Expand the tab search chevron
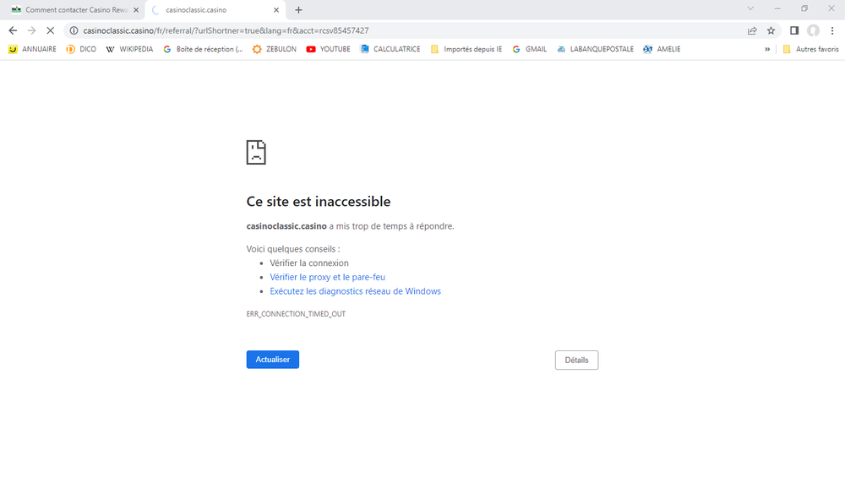The image size is (845, 504). [751, 8]
